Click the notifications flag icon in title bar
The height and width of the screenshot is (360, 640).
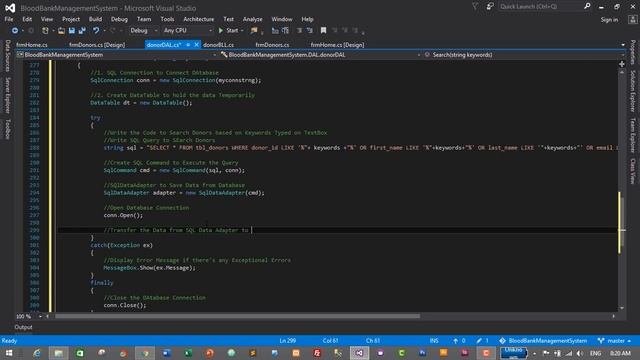(475, 7)
